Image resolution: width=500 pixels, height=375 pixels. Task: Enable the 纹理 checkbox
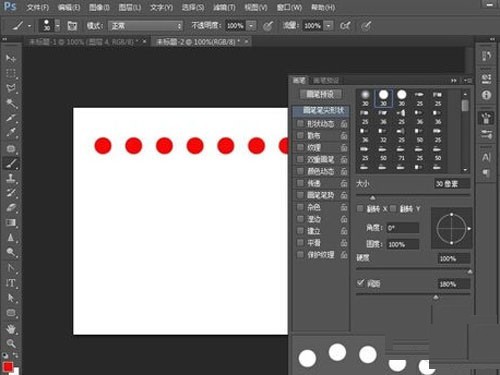coord(300,147)
